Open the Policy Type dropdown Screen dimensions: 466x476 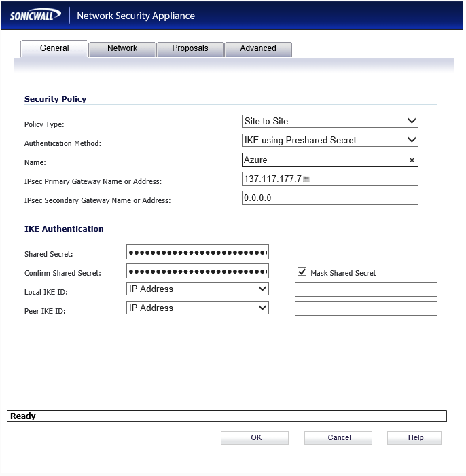[329, 122]
